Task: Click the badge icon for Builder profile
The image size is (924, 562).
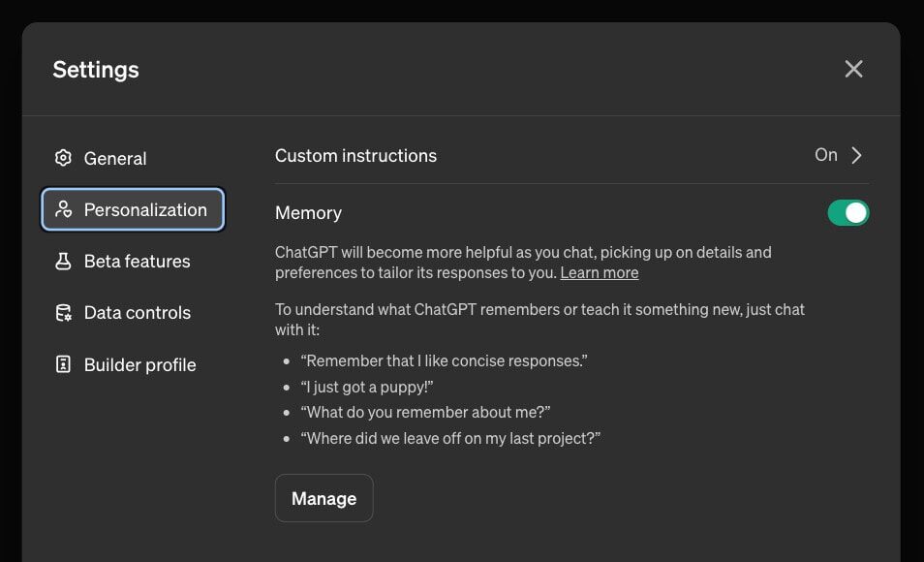Action: [64, 364]
